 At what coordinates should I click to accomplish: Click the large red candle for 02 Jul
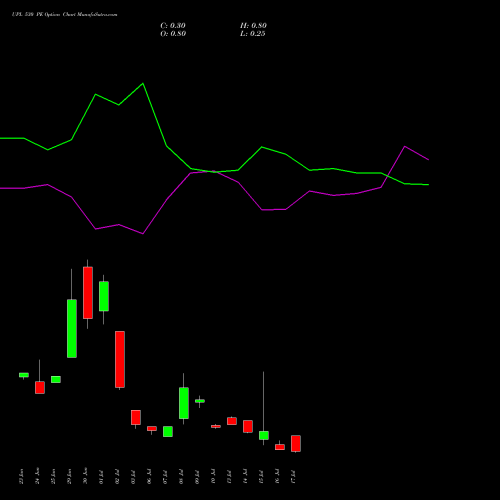pyautogui.click(x=120, y=359)
